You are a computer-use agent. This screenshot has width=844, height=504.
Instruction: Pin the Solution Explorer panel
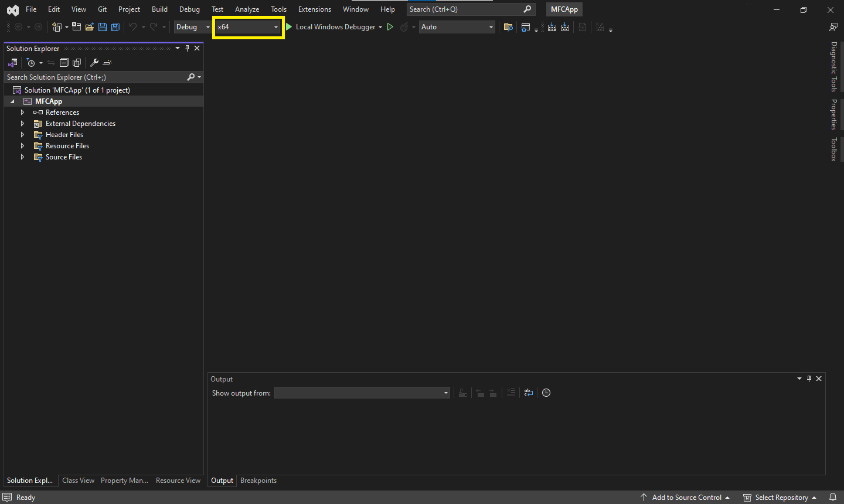(x=187, y=49)
